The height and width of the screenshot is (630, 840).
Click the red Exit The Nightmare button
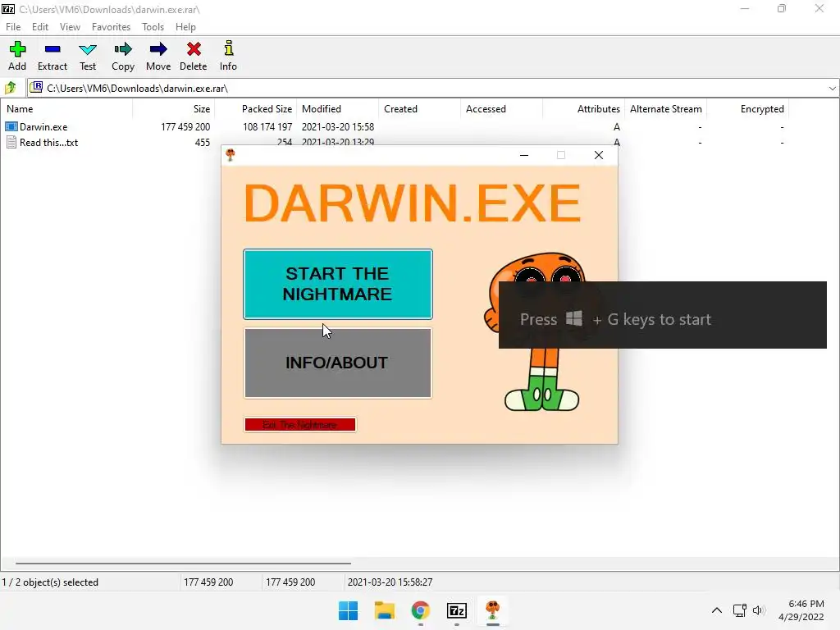(300, 425)
